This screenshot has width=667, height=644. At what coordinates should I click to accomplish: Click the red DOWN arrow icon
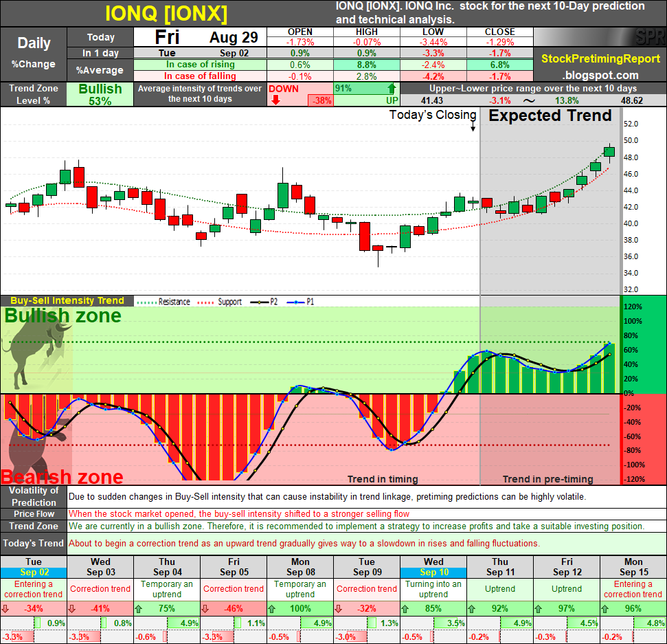276,100
